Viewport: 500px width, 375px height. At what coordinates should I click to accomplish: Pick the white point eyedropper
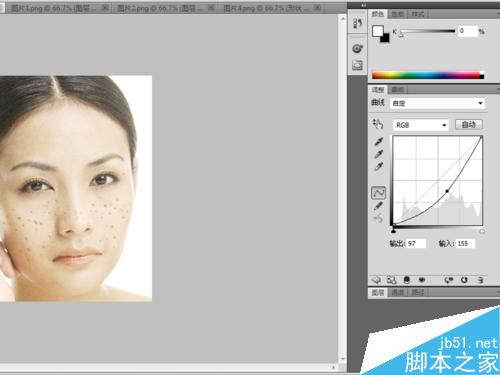tap(378, 166)
